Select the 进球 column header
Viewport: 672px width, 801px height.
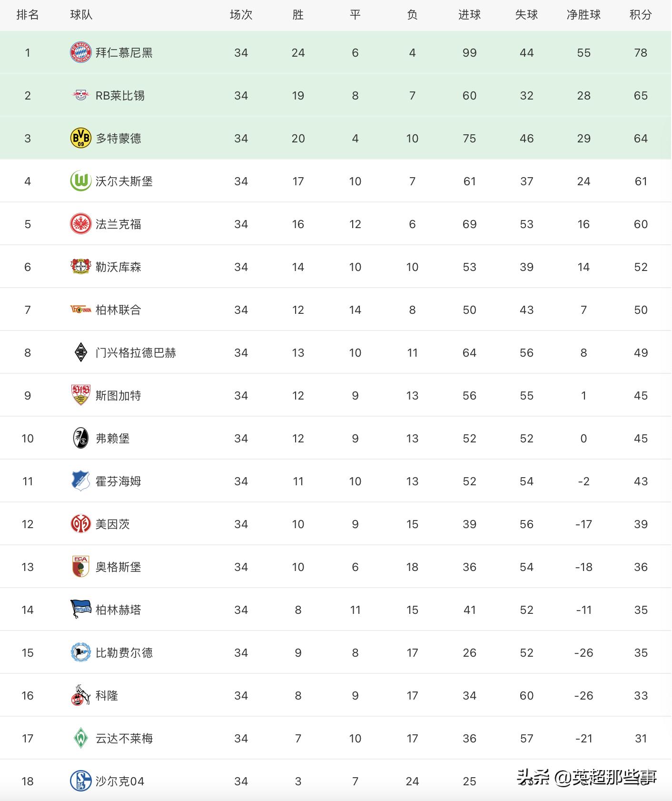pos(469,15)
